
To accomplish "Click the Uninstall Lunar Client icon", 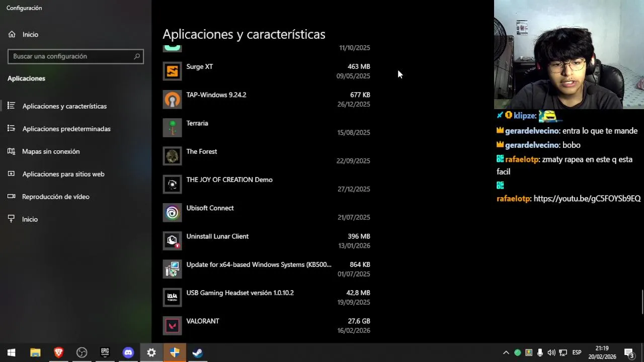I will coord(172,241).
